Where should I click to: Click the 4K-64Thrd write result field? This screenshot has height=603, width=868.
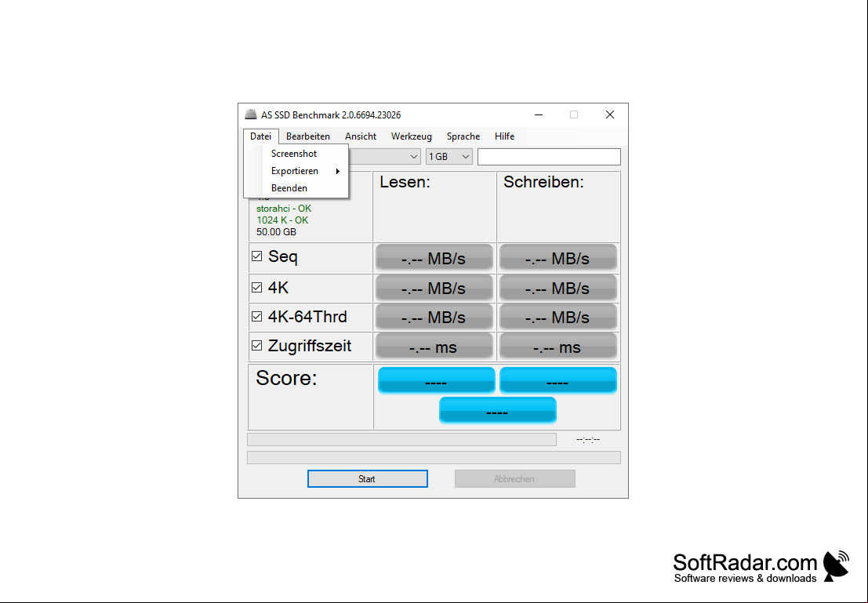tap(558, 318)
